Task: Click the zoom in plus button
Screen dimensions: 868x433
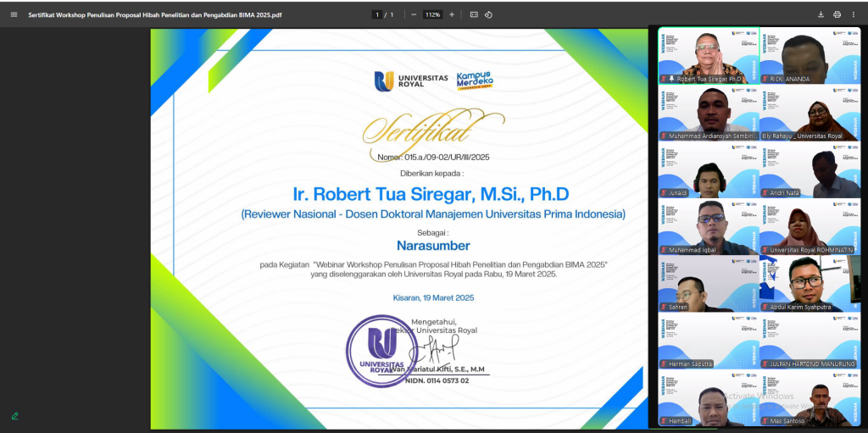Action: tap(452, 14)
